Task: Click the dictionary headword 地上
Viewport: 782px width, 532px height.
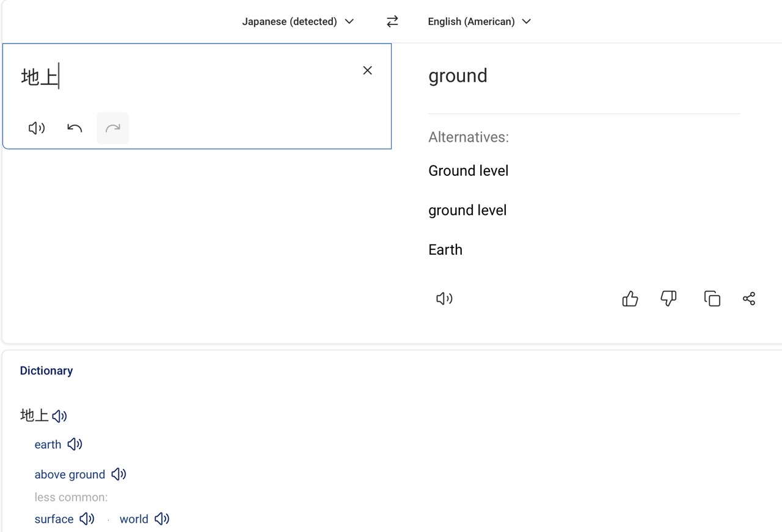Action: pos(34,415)
